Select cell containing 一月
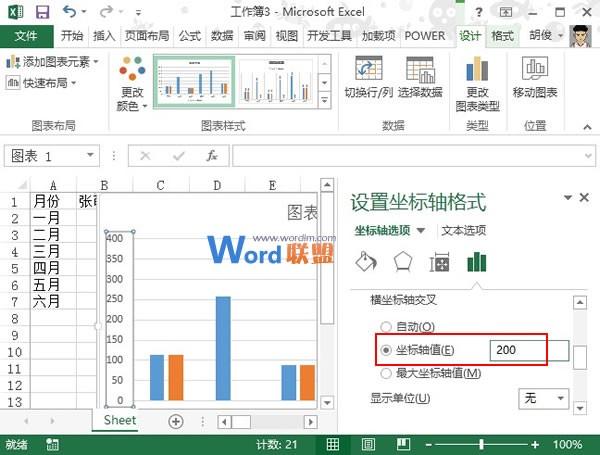This screenshot has width=600, height=455. click(x=53, y=218)
